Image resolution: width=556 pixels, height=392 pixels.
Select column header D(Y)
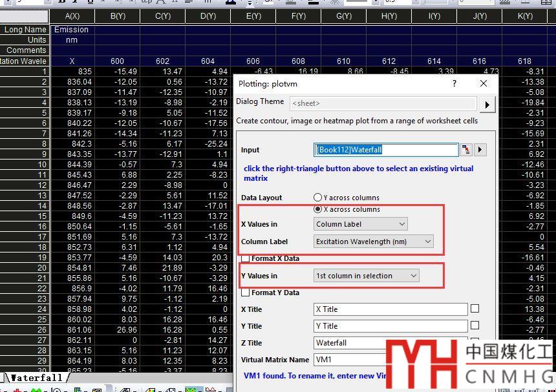[x=208, y=16]
